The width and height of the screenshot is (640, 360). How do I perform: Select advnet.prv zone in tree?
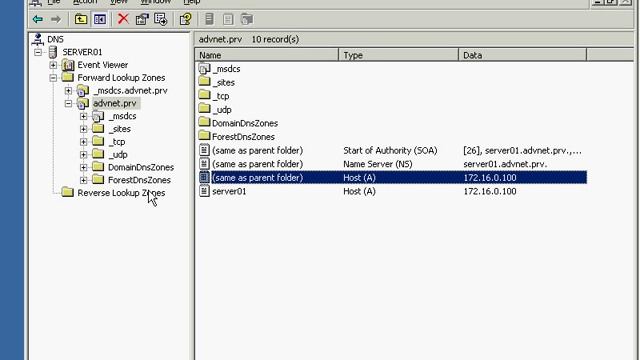115,103
